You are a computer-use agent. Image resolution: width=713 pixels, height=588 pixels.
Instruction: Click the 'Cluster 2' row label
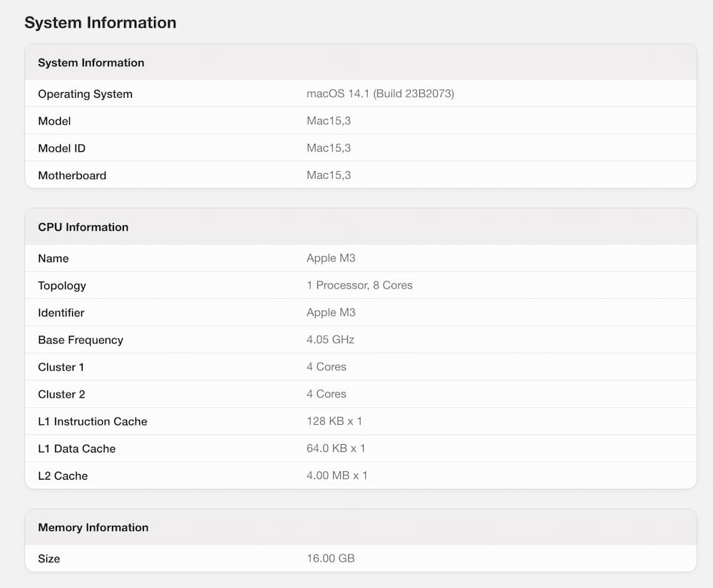point(61,394)
